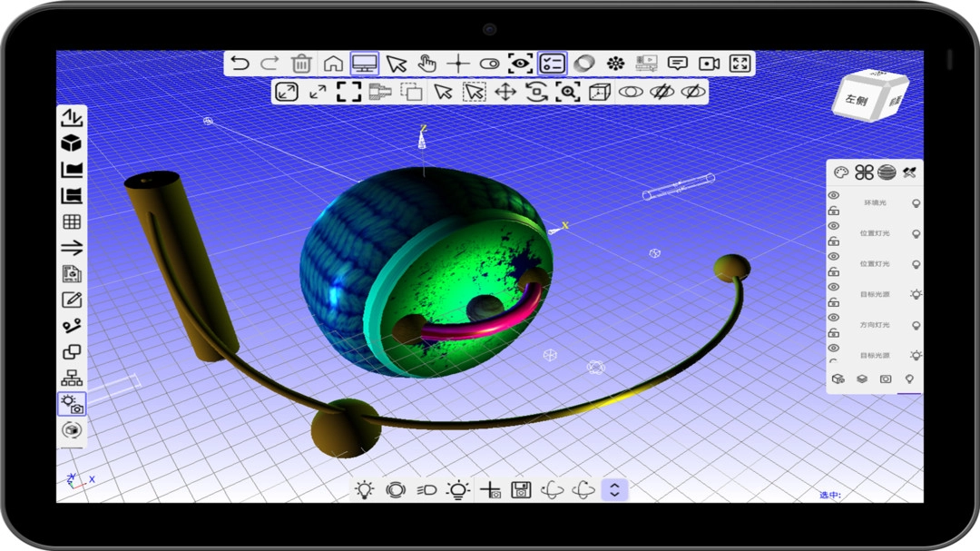
Task: Toggle the bulb for 方向灯光 light
Action: tap(916, 325)
